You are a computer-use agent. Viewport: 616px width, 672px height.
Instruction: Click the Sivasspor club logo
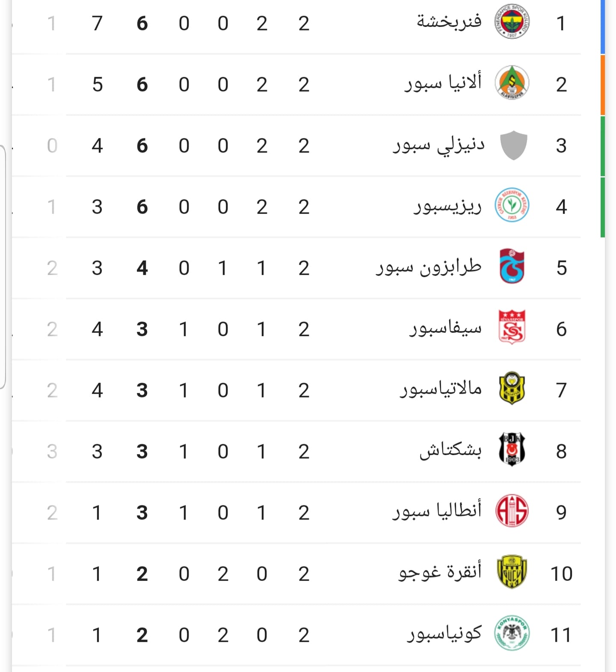(512, 327)
